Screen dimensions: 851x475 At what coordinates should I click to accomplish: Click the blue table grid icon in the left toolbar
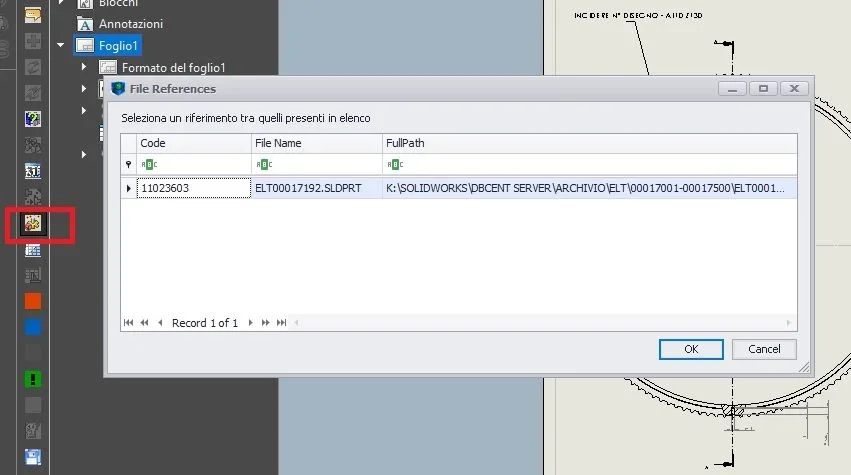[33, 250]
